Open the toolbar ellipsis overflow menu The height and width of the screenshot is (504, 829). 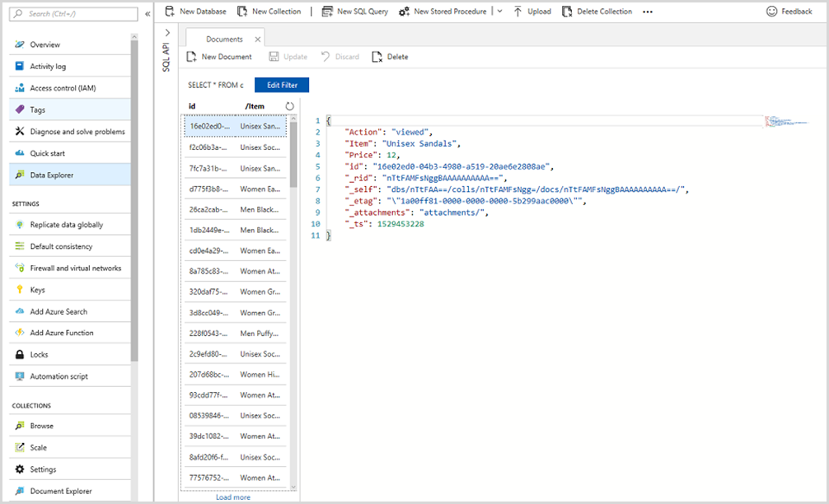coord(647,11)
